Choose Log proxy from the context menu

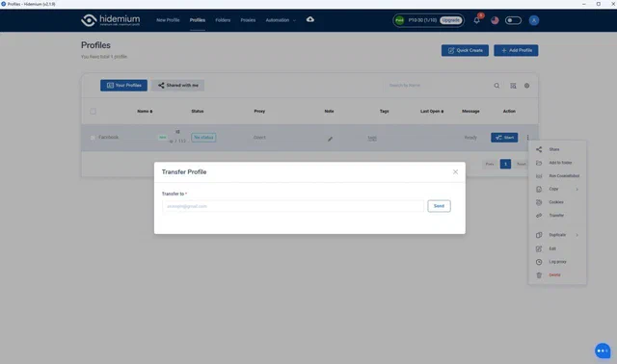557,262
